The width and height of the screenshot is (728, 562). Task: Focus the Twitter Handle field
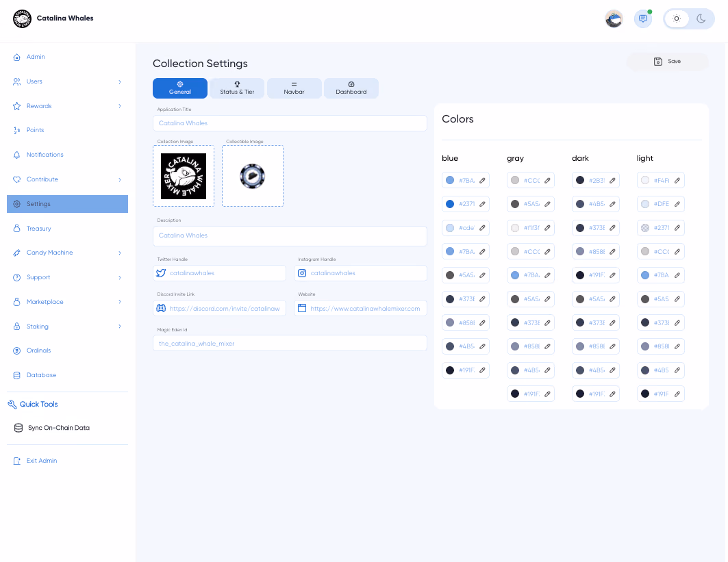click(x=219, y=273)
